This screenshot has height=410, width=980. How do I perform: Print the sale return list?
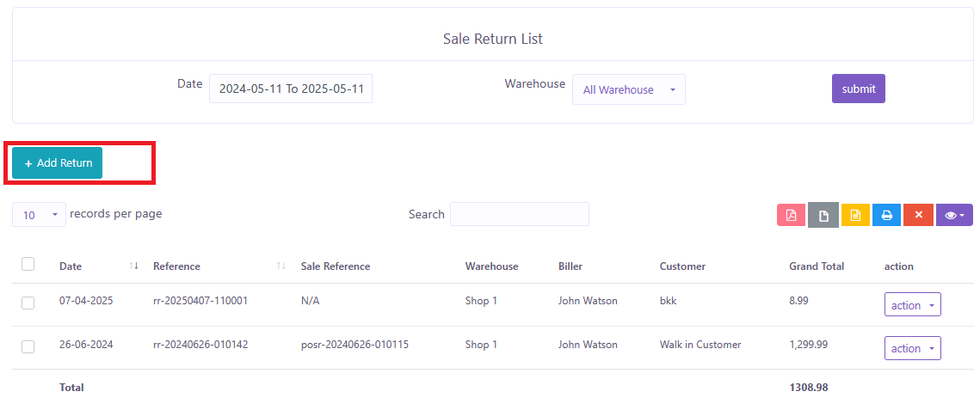886,215
